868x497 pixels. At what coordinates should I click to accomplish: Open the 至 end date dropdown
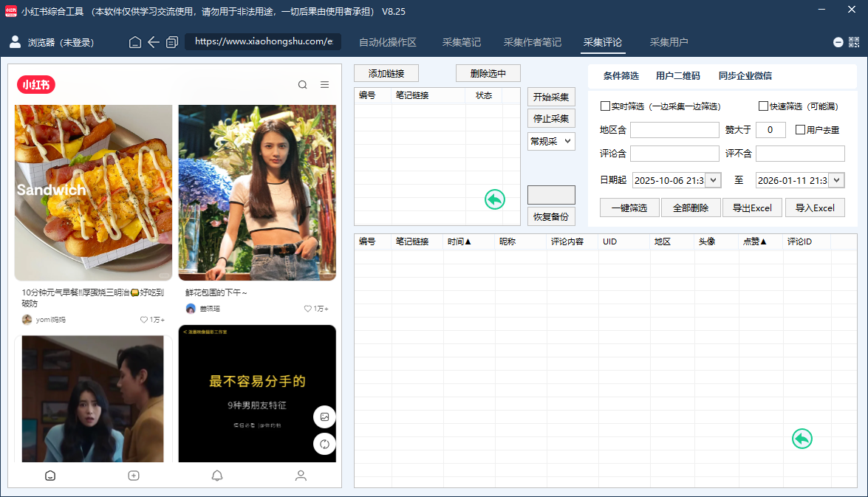(x=838, y=179)
